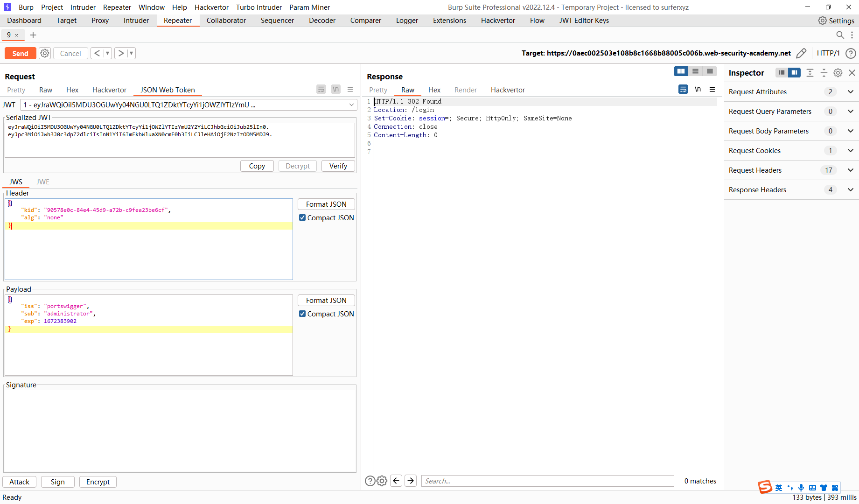Click the search magnifier icon

click(840, 35)
